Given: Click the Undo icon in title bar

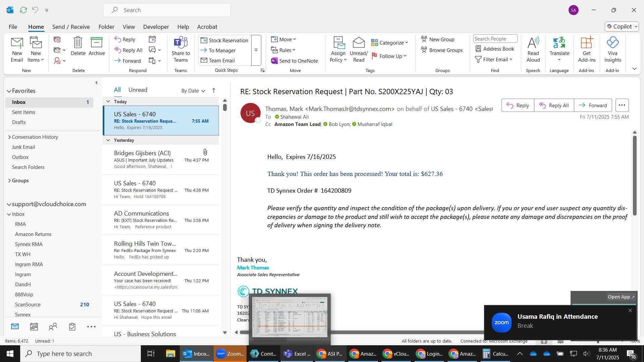Looking at the screenshot, I should coord(35,10).
